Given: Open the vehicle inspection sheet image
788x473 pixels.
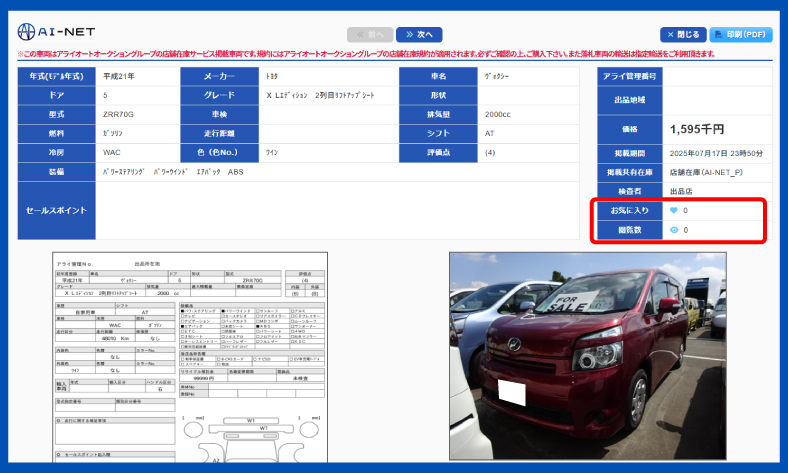Looking at the screenshot, I should coord(189,355).
